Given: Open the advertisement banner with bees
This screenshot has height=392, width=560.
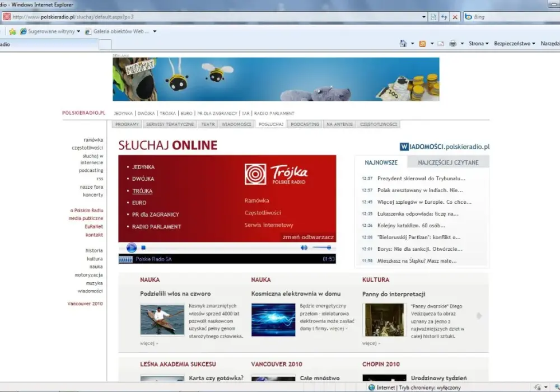Looking at the screenshot, I should pyautogui.click(x=276, y=80).
